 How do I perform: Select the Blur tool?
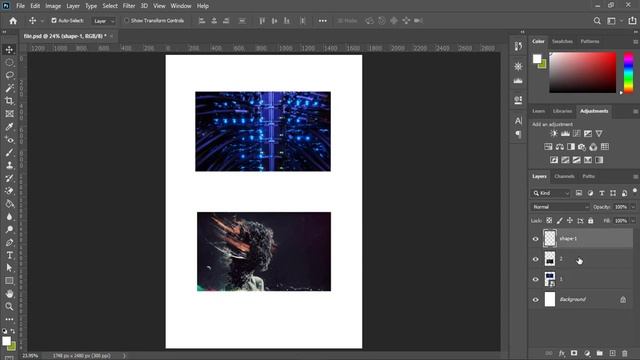[x=9, y=217]
